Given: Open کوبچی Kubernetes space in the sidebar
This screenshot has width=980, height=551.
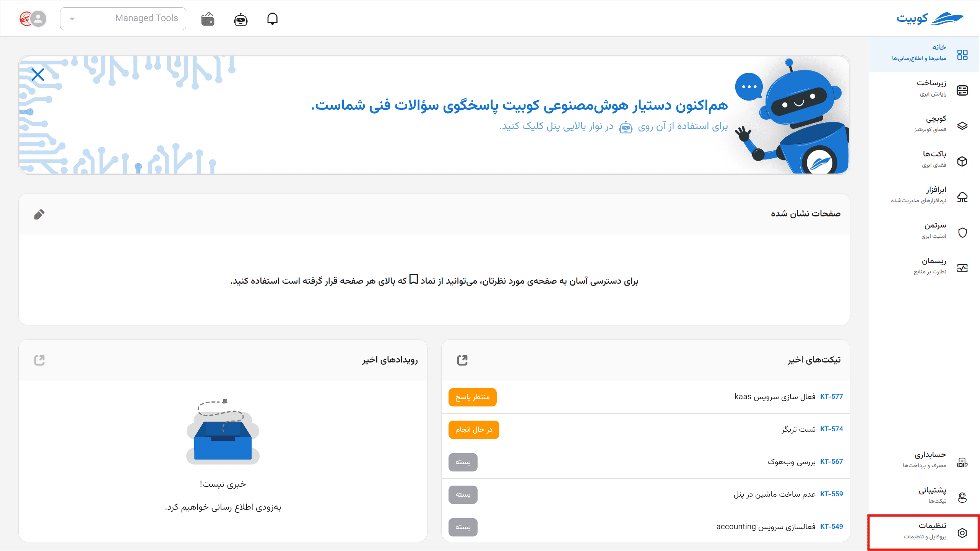Looking at the screenshot, I should (924, 125).
